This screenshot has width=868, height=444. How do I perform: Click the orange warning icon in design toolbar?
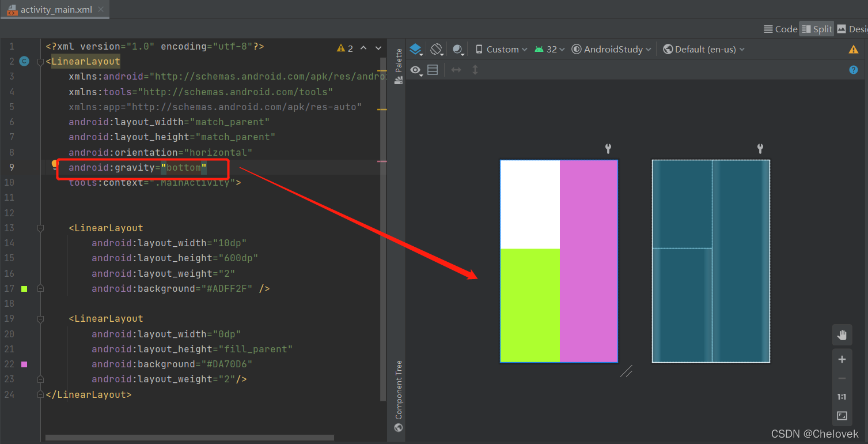854,50
